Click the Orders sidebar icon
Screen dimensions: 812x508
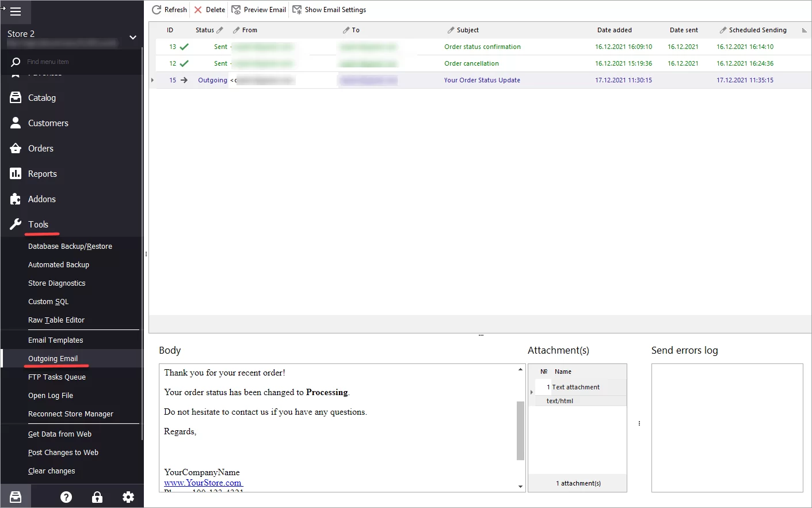coord(16,148)
